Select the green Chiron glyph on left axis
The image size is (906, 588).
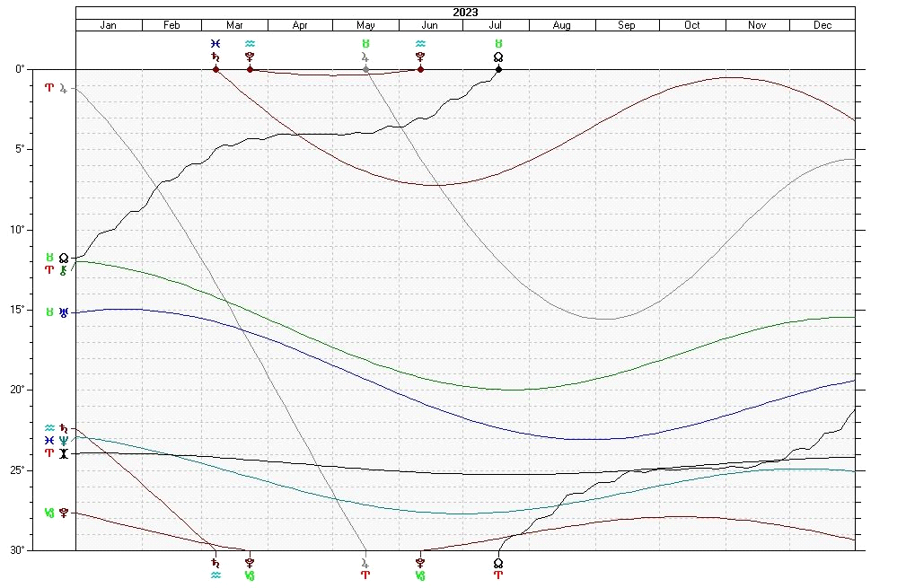64,269
